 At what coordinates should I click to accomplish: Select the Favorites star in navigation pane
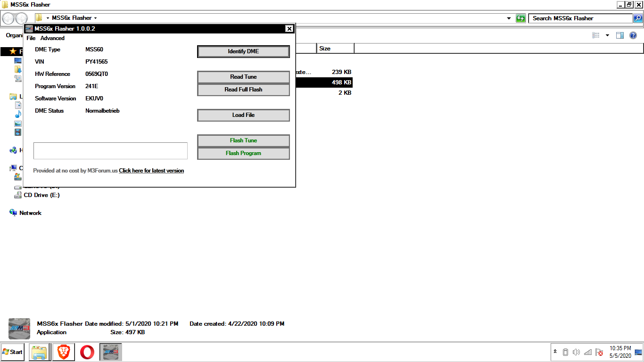[13, 51]
